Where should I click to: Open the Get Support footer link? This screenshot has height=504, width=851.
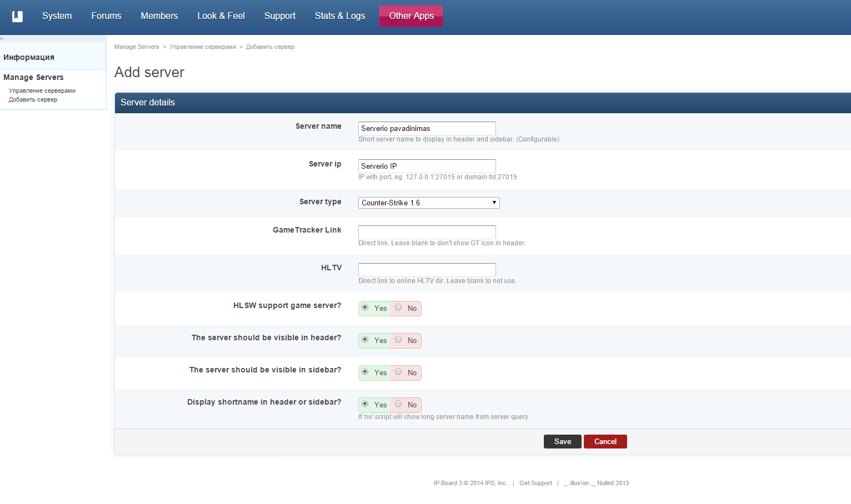pyautogui.click(x=535, y=483)
